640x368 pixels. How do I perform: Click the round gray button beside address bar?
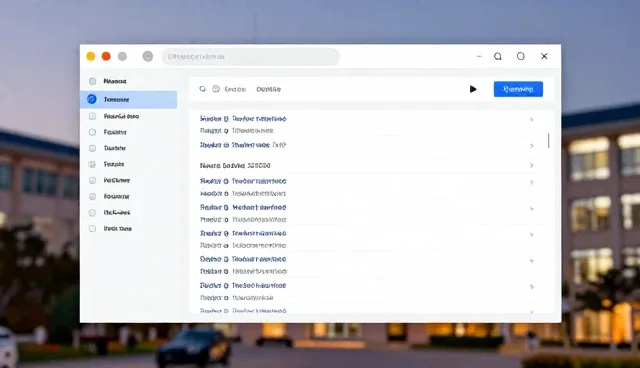(x=148, y=56)
